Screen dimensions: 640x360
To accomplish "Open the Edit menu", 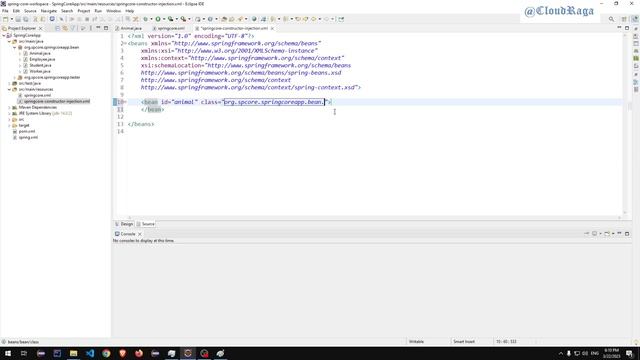I will [x=16, y=11].
